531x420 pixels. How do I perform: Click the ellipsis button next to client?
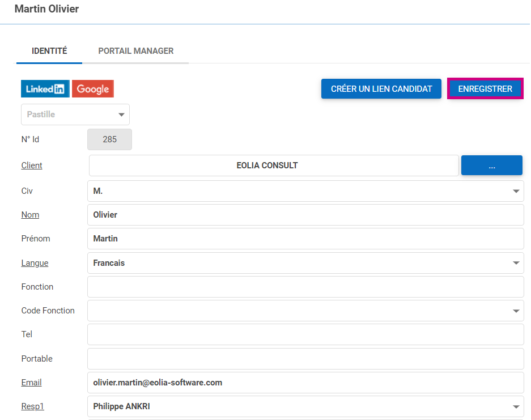[x=491, y=166]
